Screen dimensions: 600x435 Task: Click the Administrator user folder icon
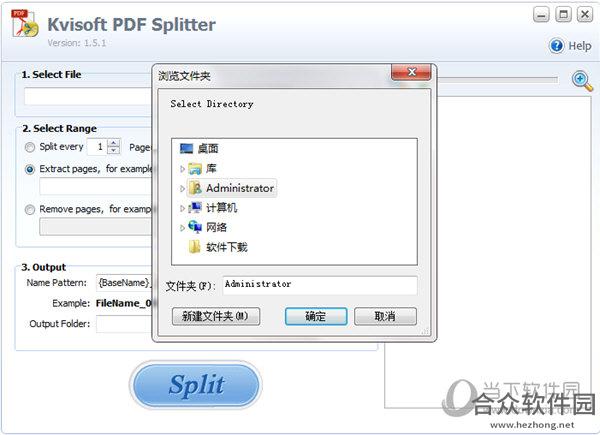click(x=195, y=188)
